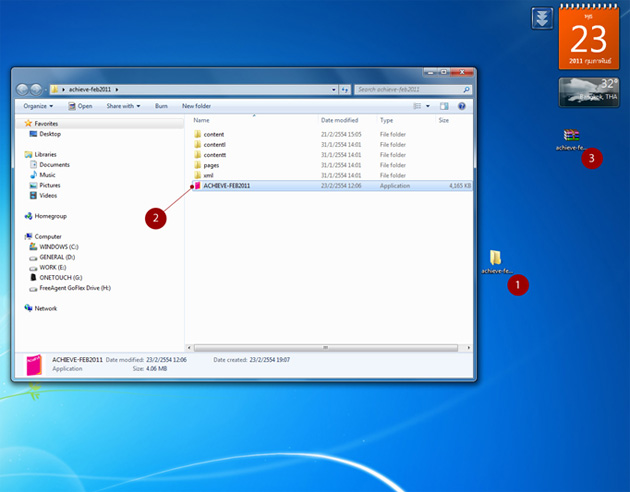This screenshot has width=630, height=492.
Task: Click the refresh button beside address bar
Action: pyautogui.click(x=345, y=90)
